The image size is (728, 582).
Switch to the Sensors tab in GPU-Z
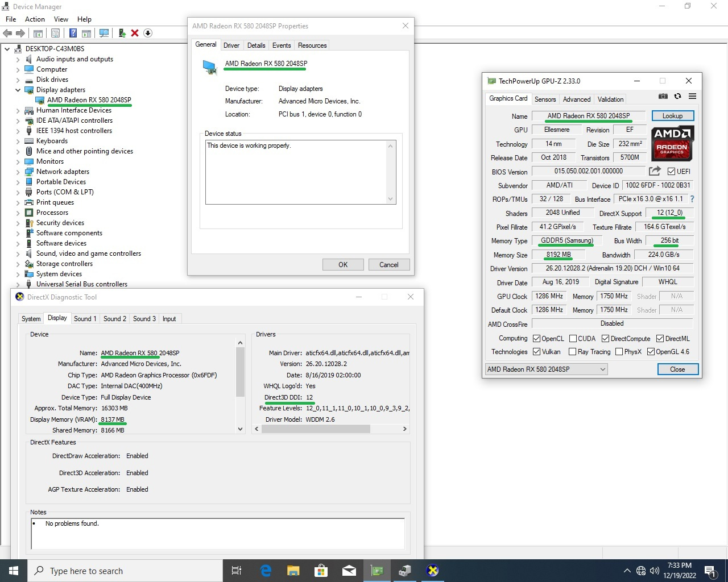coord(545,99)
